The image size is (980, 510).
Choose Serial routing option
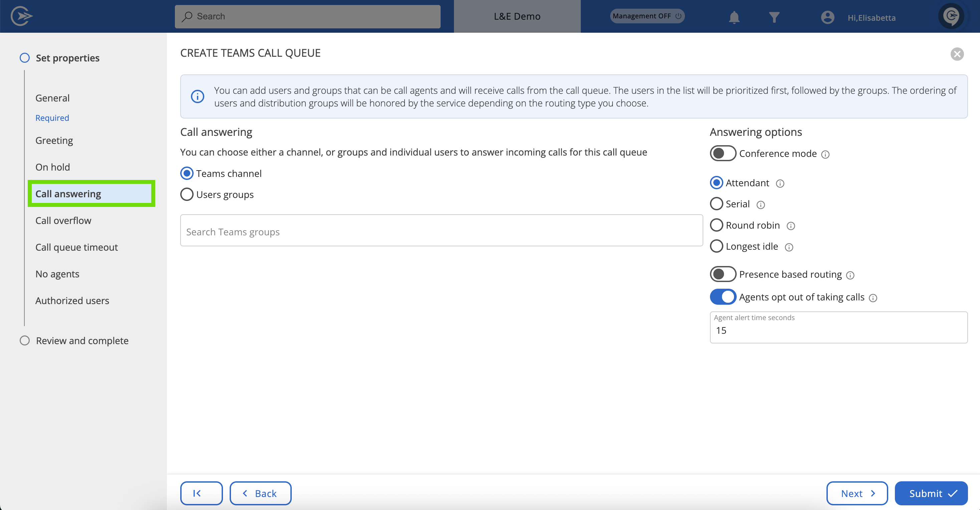pos(716,204)
